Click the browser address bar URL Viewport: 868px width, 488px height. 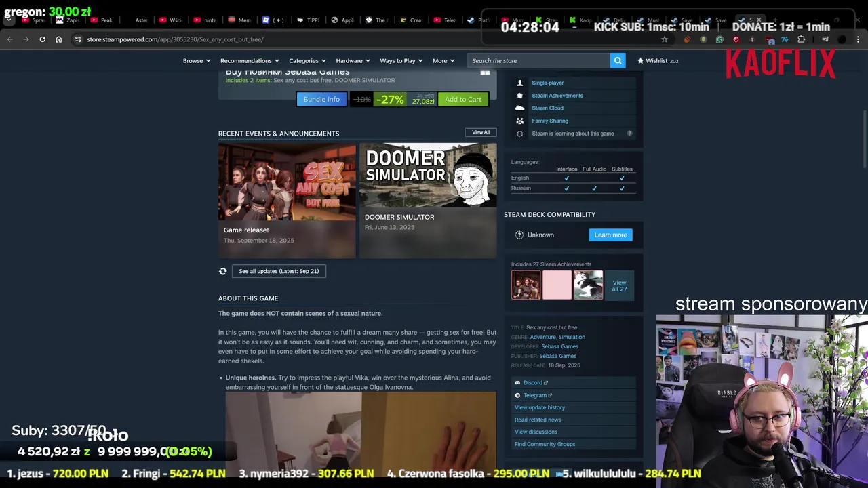175,39
